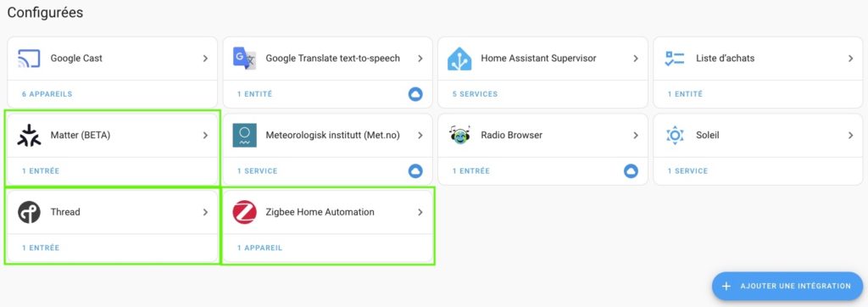Click the Google Cast icon
Viewport: 868px width, 307px height.
click(x=29, y=59)
